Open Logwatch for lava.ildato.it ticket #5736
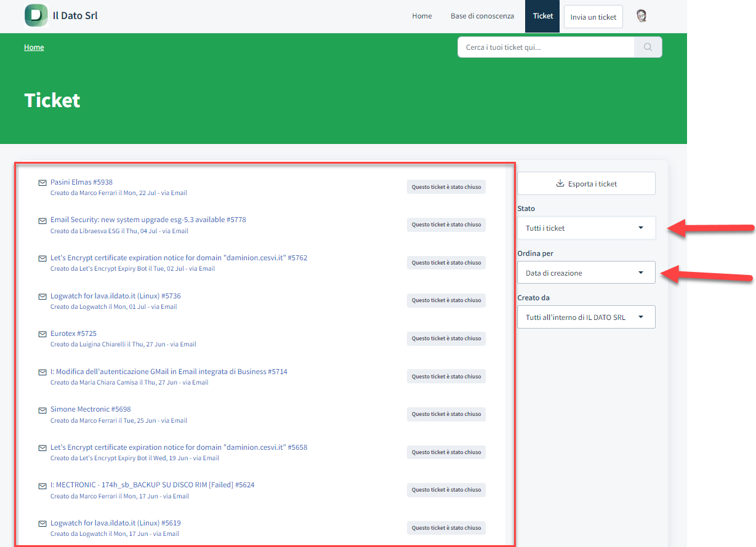The width and height of the screenshot is (756, 547). [x=116, y=296]
